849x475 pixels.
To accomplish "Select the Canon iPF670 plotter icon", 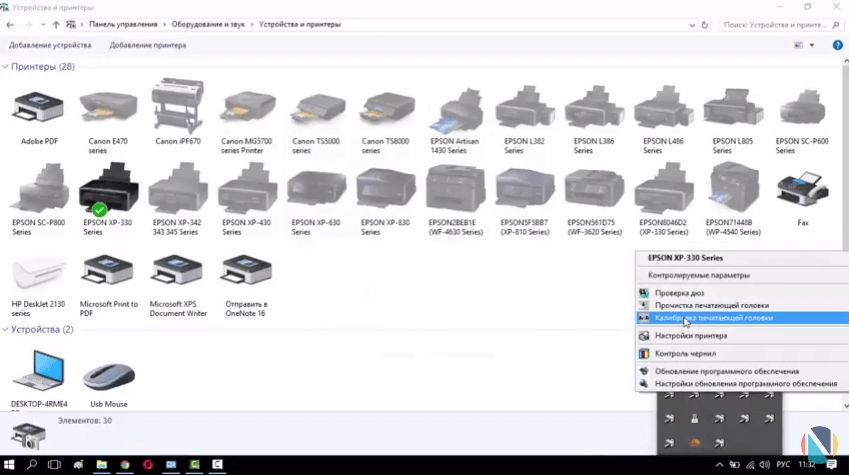I will click(178, 106).
